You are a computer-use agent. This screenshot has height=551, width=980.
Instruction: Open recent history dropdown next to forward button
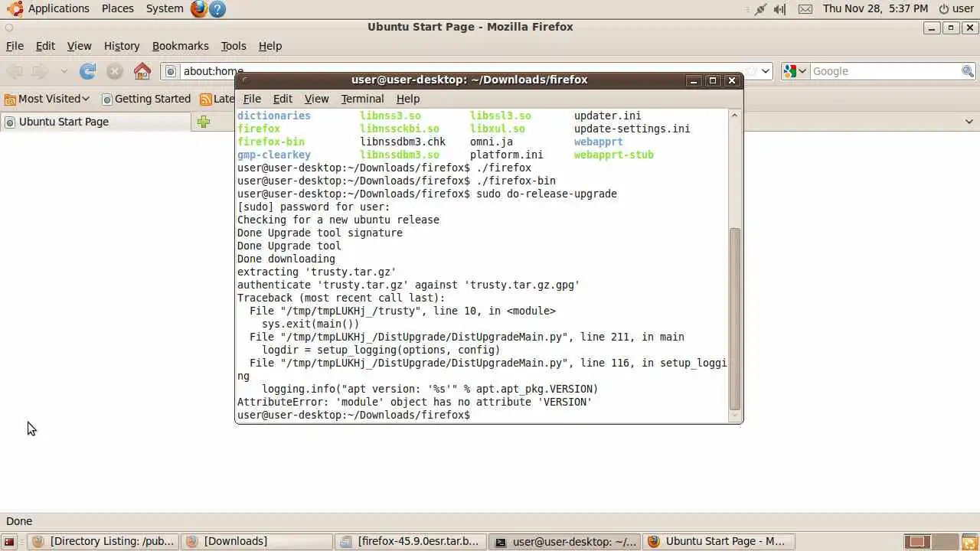(64, 71)
